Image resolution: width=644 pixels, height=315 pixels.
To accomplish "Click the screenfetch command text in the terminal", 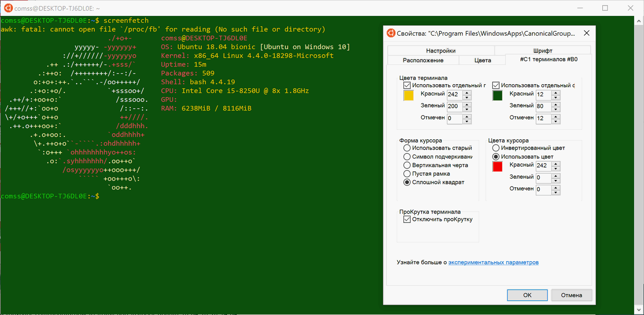I will (x=126, y=21).
